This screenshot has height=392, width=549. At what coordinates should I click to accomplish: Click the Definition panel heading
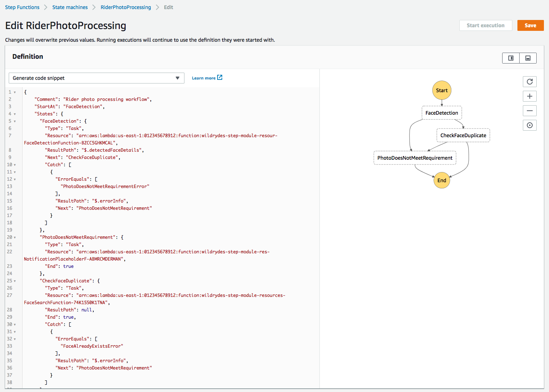(x=28, y=57)
